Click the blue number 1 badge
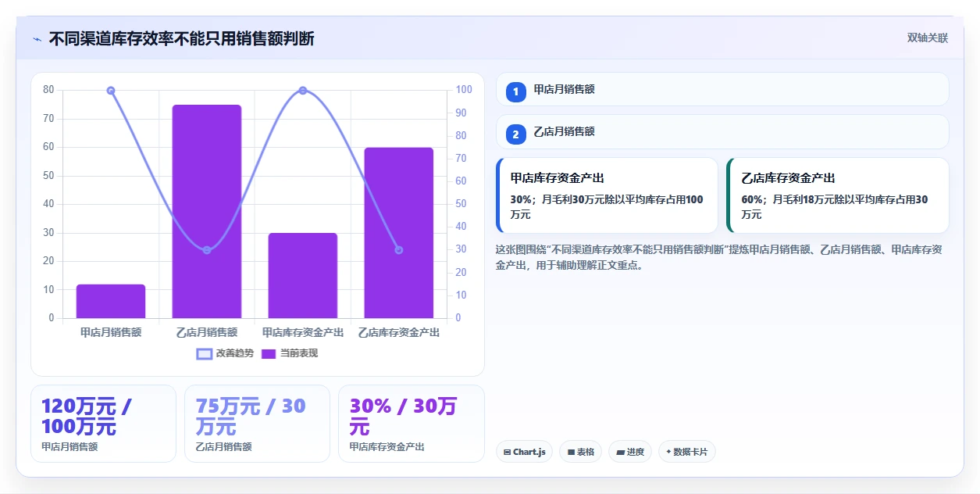Image resolution: width=980 pixels, height=494 pixels. pos(516,92)
